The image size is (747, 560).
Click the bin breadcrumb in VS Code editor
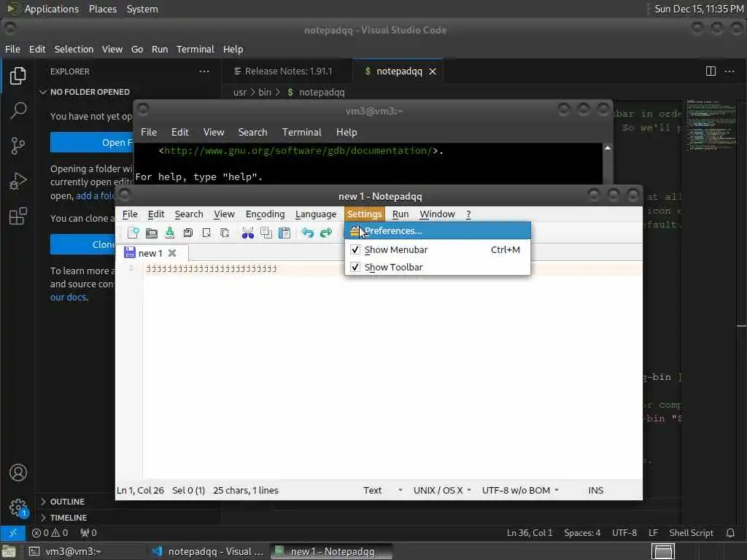pyautogui.click(x=264, y=93)
